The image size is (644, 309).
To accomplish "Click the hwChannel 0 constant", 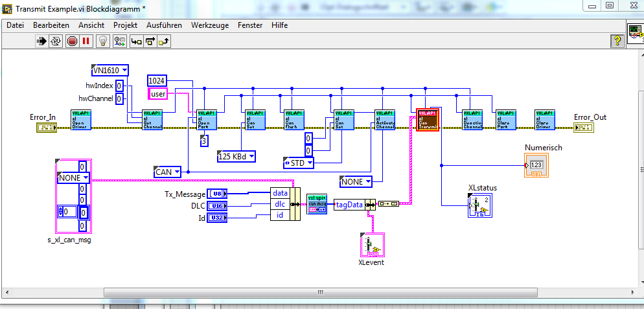I will (119, 98).
